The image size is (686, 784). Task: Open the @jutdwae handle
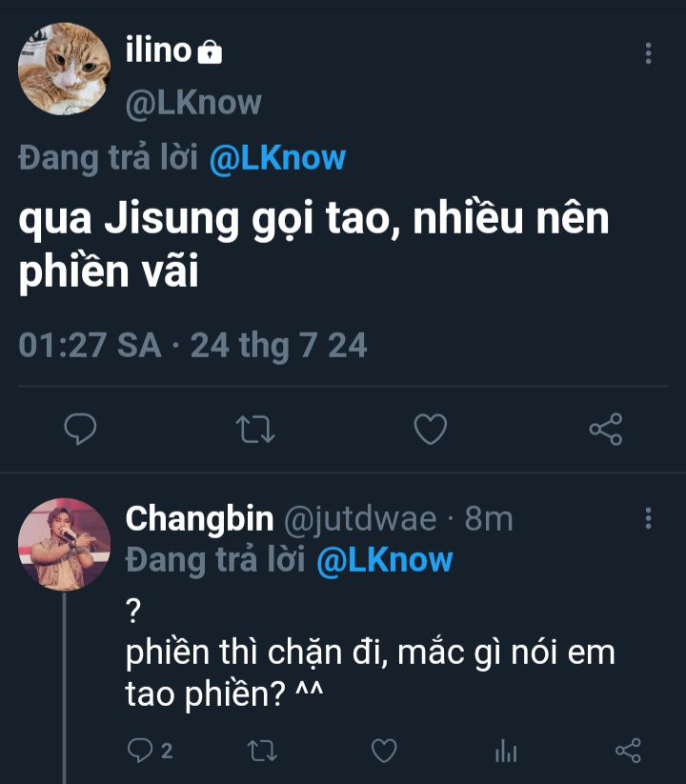(x=360, y=520)
